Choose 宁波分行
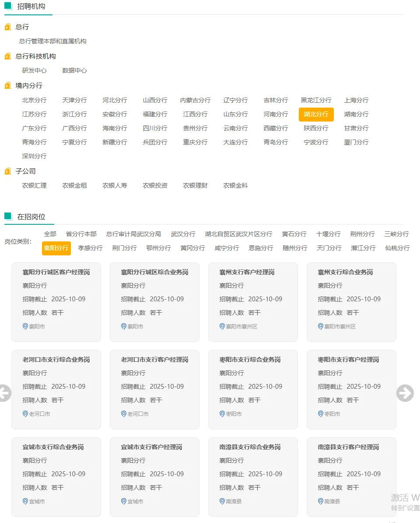Image resolution: width=420 pixels, height=523 pixels. coord(316,143)
